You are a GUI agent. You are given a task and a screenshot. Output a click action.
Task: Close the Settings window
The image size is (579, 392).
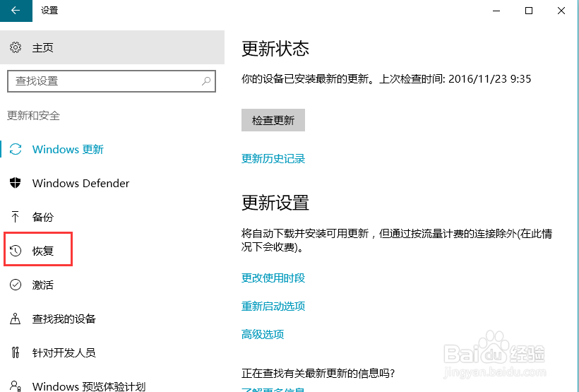coord(561,11)
